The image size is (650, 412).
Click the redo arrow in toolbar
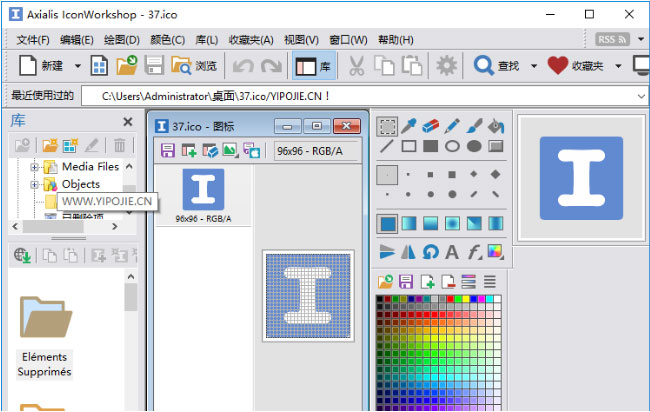click(x=271, y=66)
